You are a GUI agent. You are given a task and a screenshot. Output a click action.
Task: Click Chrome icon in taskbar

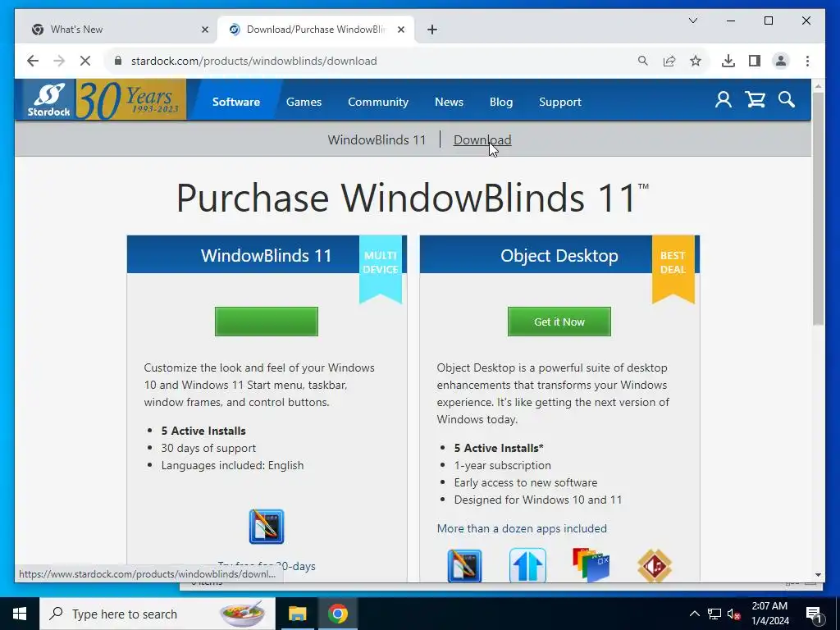tap(338, 614)
